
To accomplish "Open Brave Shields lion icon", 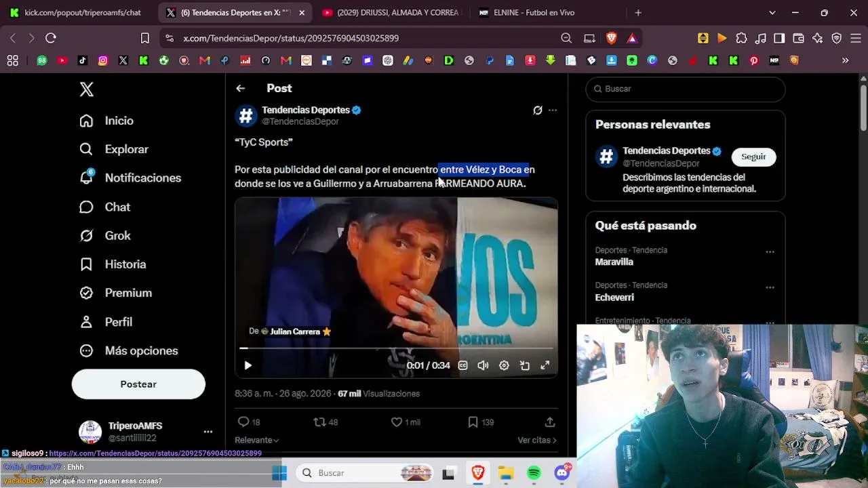I will (612, 39).
